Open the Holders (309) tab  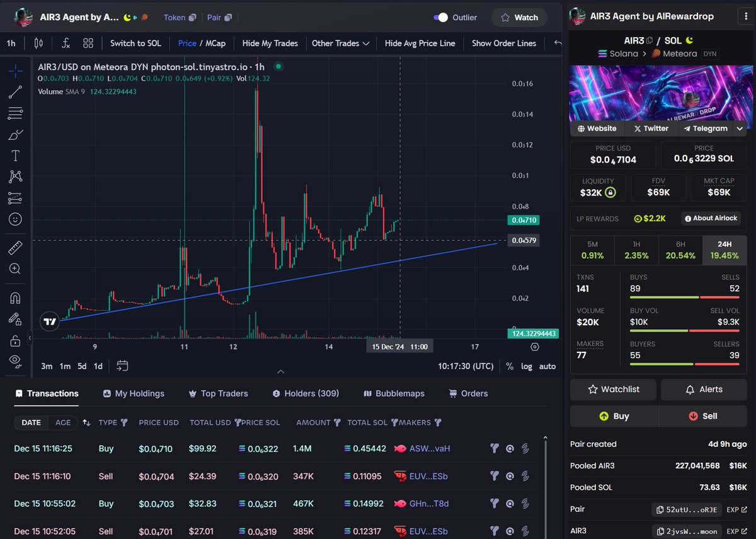306,393
